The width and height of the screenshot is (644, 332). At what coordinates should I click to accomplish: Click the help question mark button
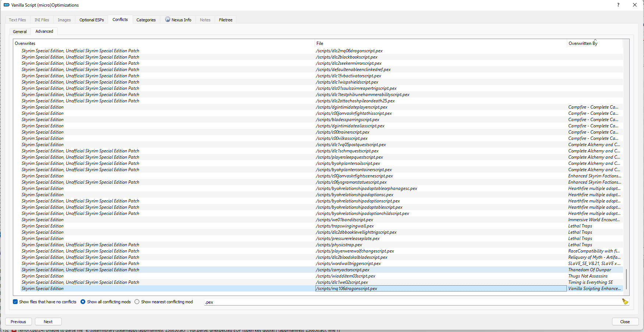pyautogui.click(x=618, y=5)
